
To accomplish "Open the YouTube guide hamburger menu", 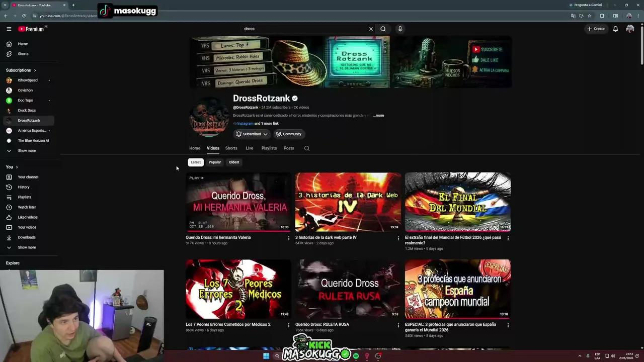I will tap(9, 29).
